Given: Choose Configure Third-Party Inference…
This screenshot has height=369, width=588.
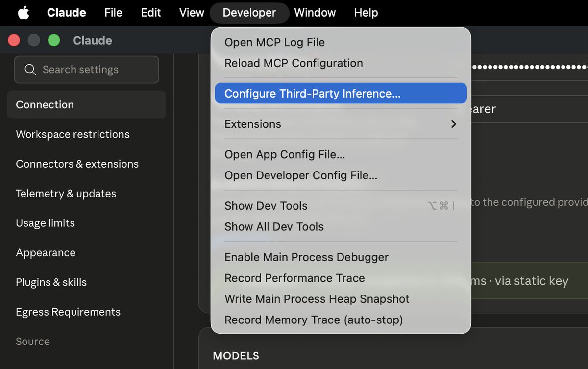Looking at the screenshot, I should [341, 93].
